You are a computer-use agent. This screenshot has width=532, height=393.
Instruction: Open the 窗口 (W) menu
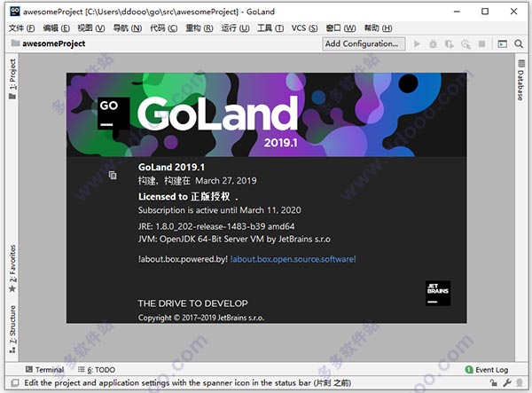[340, 28]
